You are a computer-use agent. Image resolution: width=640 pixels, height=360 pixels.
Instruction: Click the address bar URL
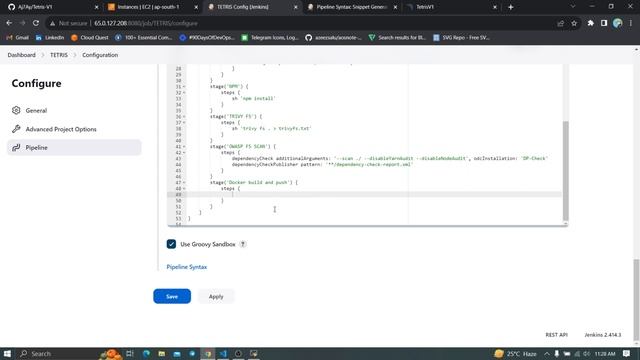pos(146,23)
